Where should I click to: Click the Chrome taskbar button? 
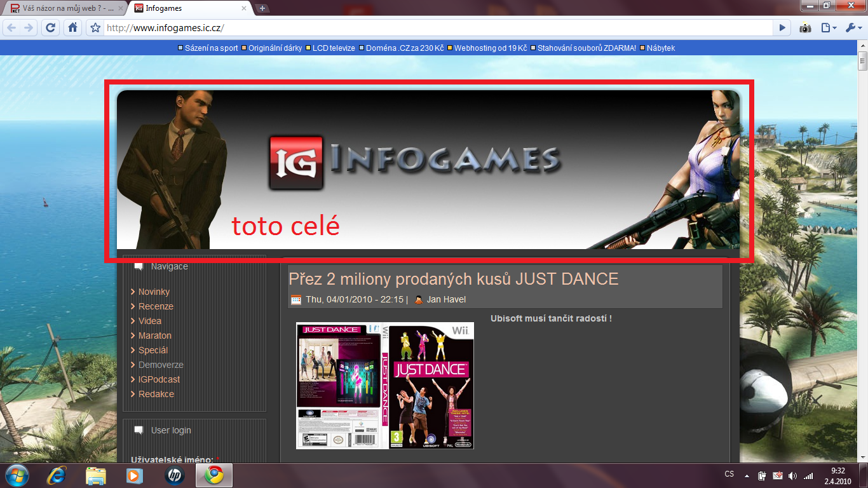click(214, 475)
